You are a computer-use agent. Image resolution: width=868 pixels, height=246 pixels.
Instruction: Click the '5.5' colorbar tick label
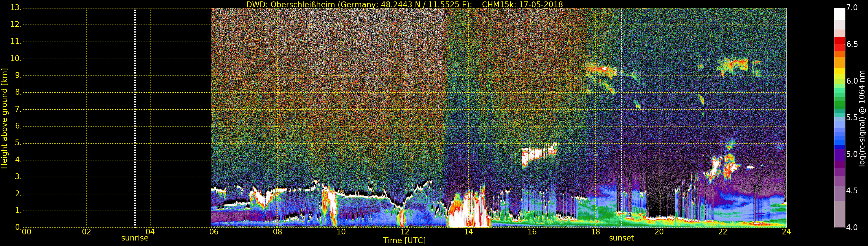(x=852, y=117)
